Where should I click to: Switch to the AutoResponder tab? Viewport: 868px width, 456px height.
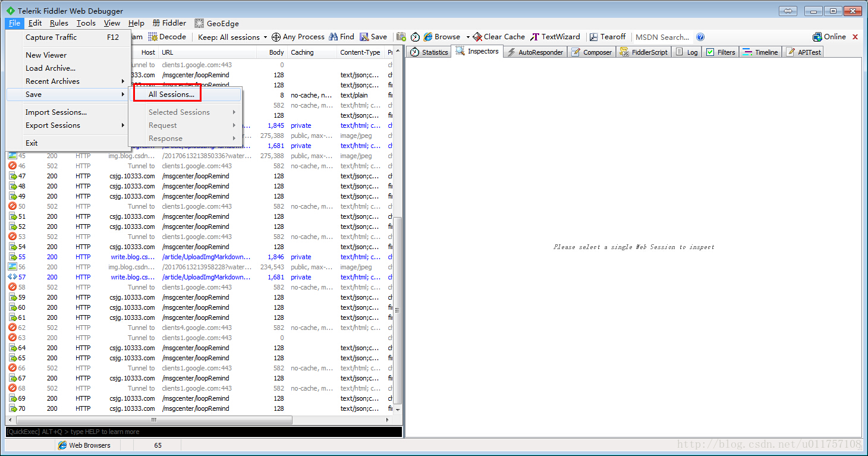click(534, 52)
